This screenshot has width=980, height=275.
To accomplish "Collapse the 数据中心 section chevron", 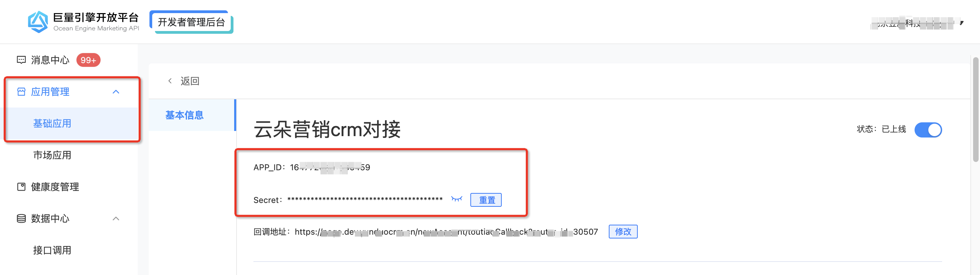I will (x=116, y=218).
